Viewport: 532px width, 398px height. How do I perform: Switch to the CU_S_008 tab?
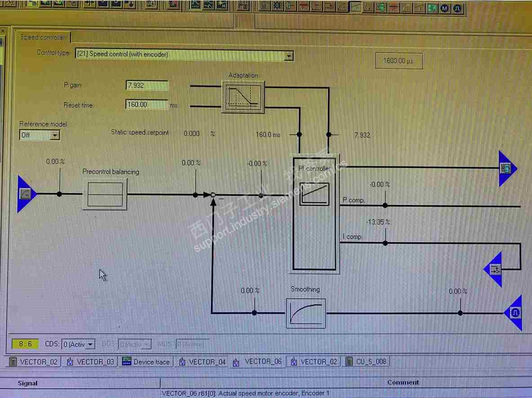click(366, 362)
